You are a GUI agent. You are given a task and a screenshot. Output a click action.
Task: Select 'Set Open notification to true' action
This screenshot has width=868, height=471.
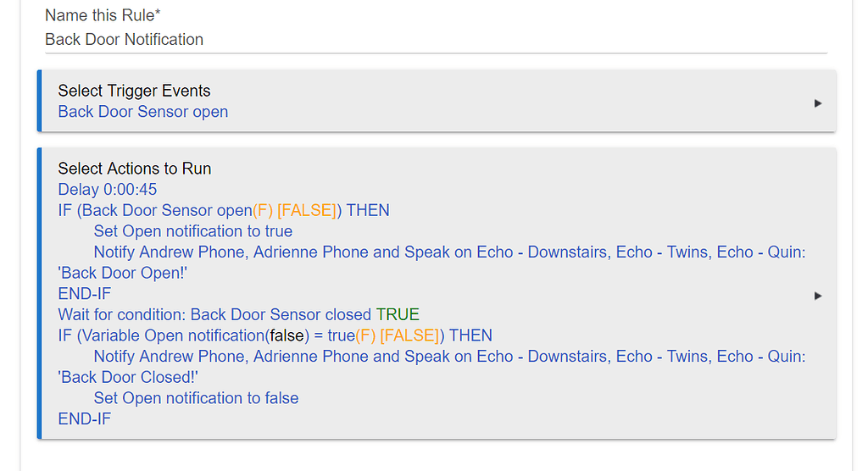pos(192,231)
